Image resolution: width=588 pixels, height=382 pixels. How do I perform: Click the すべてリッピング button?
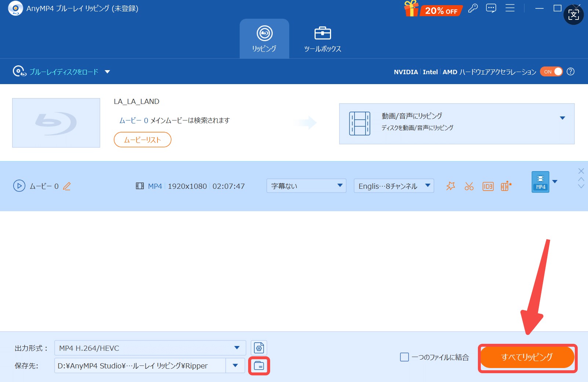[527, 357]
